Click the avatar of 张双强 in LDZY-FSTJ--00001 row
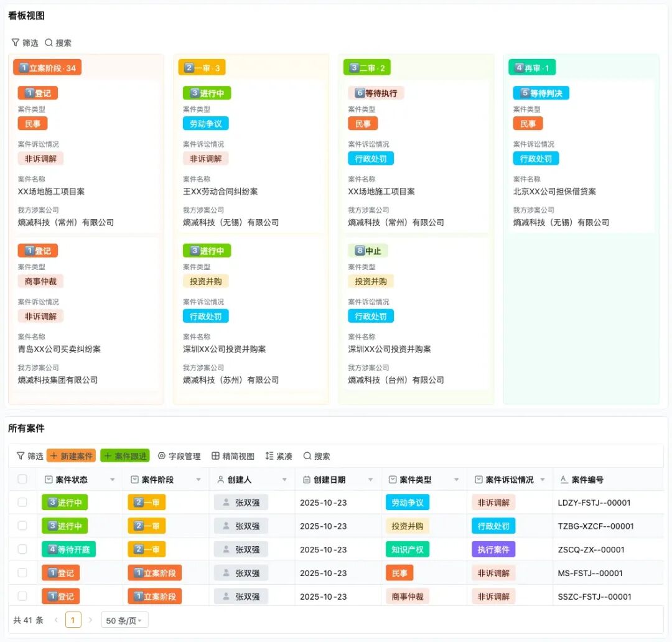The height and width of the screenshot is (642, 672). pyautogui.click(x=226, y=502)
